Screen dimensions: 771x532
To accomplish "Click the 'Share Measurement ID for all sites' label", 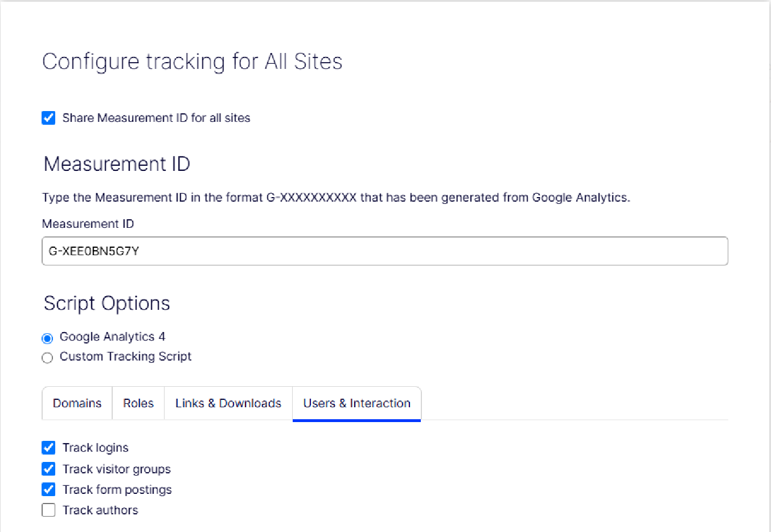I will (x=157, y=118).
